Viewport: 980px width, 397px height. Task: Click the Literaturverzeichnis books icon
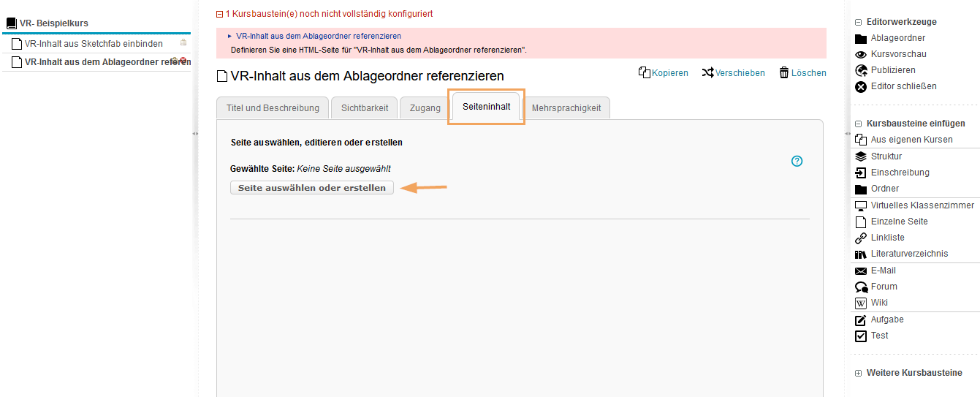pos(860,254)
